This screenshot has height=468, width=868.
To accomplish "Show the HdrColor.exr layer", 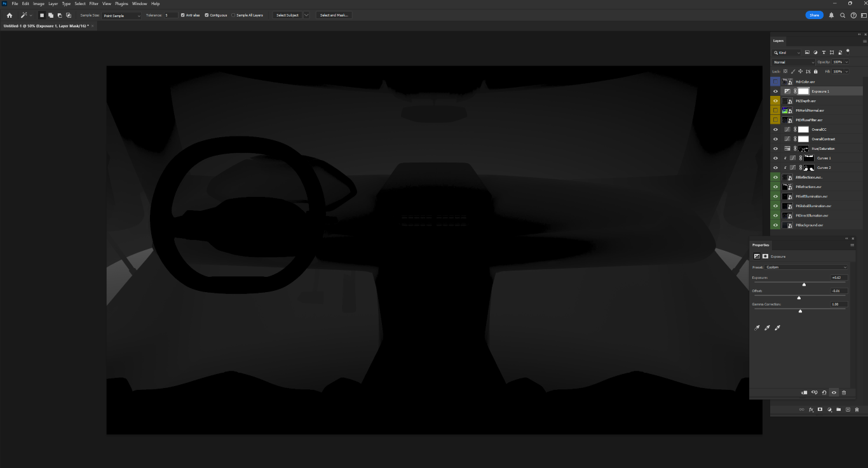I will 775,82.
